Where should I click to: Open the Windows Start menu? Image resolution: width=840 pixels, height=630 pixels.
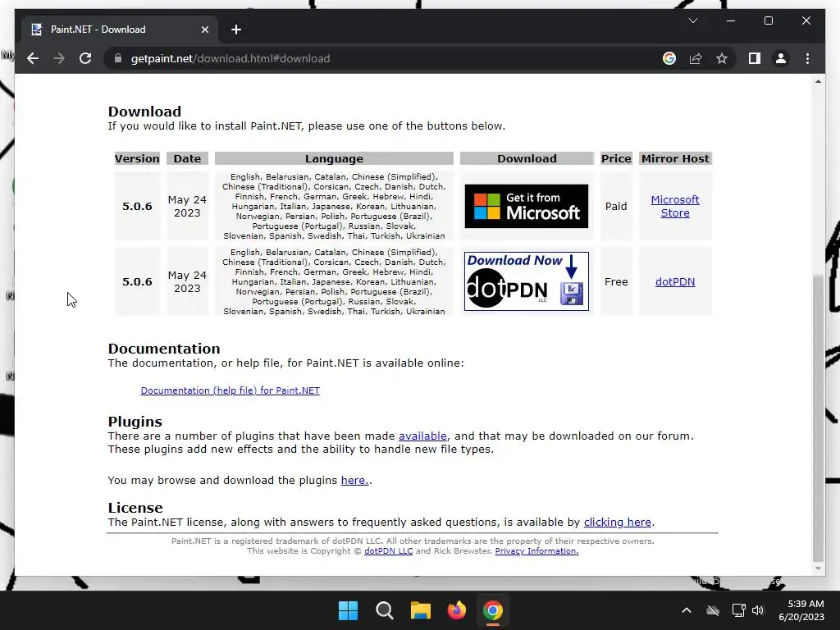[348, 610]
